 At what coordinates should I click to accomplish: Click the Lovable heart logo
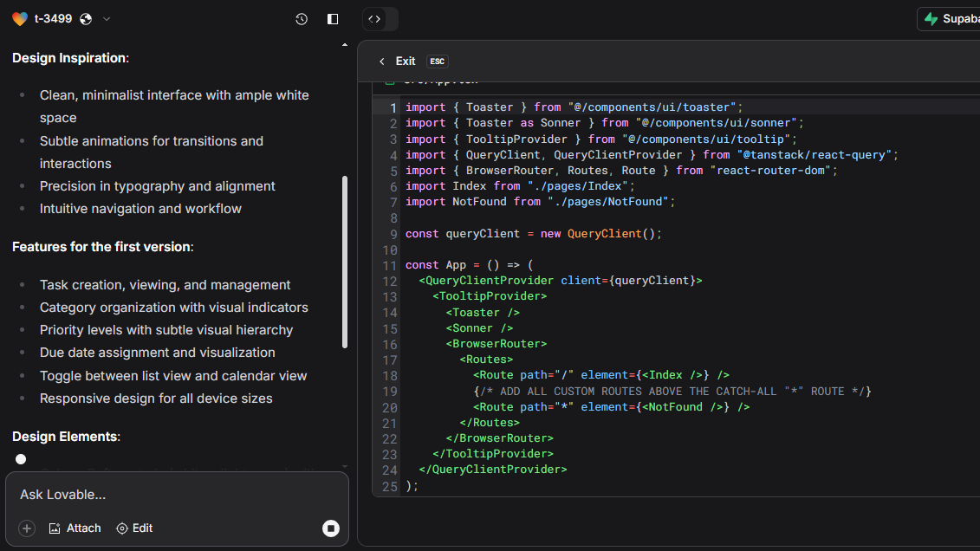[x=20, y=19]
